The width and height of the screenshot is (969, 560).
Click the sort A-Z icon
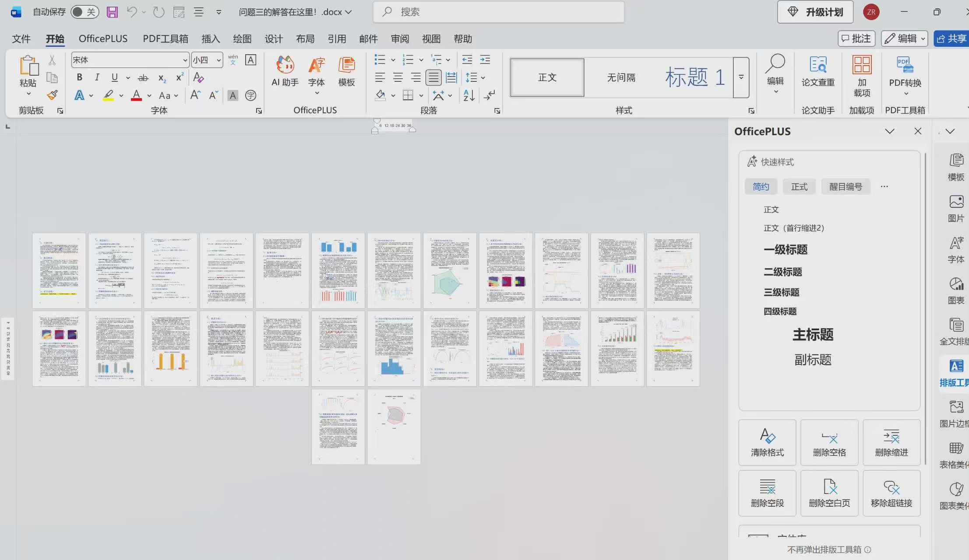click(x=469, y=95)
